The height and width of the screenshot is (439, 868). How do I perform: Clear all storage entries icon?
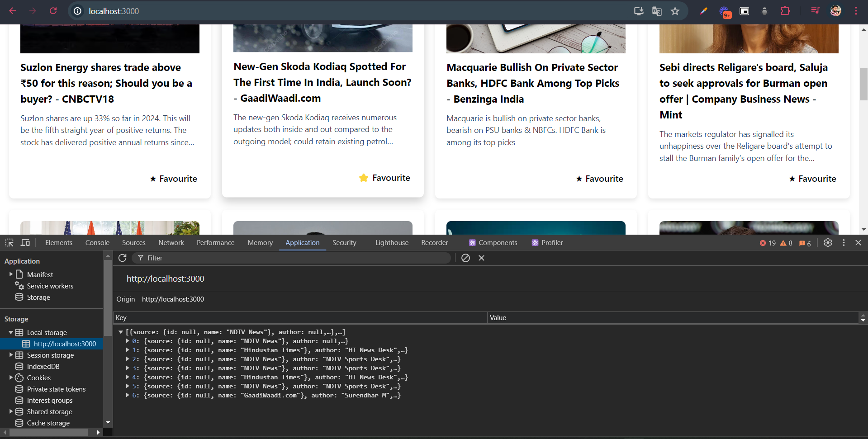(465, 258)
